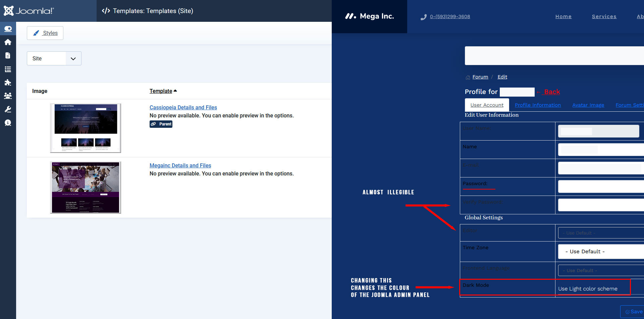Open the Dark Mode color scheme dropdown
644x319 pixels.
click(x=592, y=288)
